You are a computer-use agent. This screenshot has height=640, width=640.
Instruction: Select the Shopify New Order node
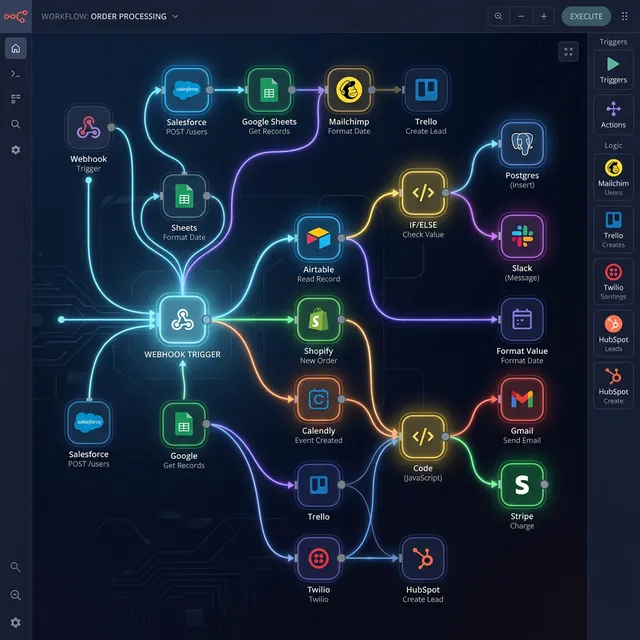[318, 319]
